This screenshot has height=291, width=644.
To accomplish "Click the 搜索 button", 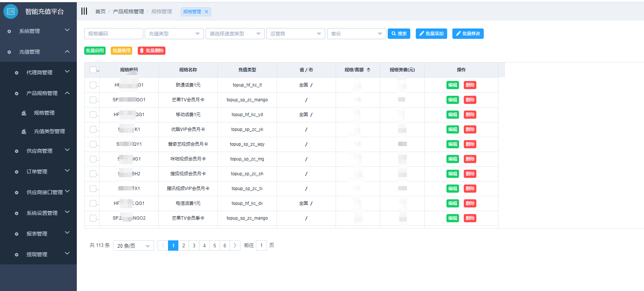I will tap(399, 34).
